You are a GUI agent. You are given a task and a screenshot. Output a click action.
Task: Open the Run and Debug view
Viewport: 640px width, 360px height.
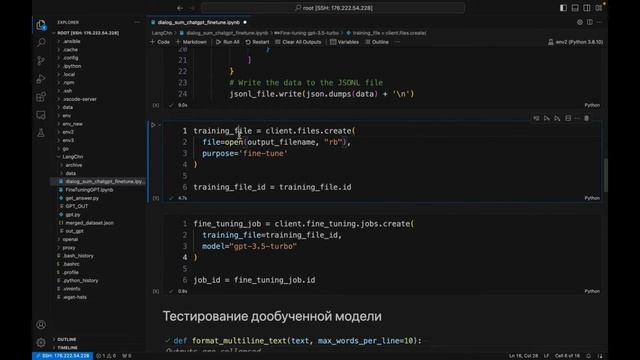click(x=41, y=79)
